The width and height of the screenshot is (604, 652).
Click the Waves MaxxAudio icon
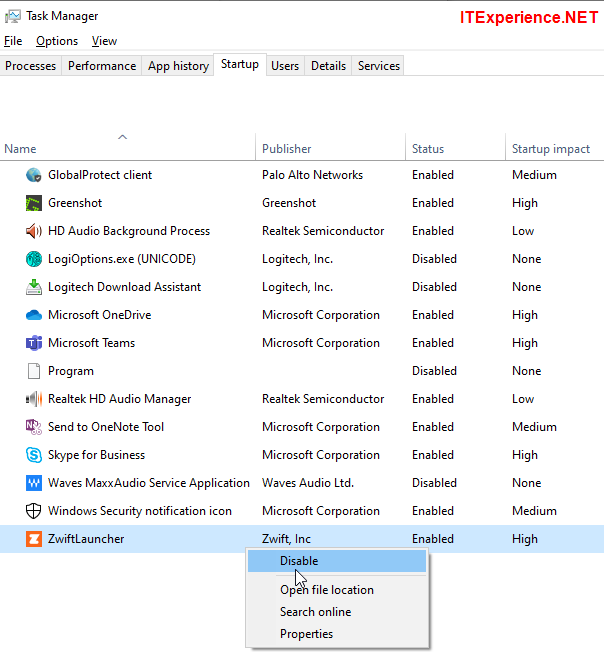tap(34, 483)
